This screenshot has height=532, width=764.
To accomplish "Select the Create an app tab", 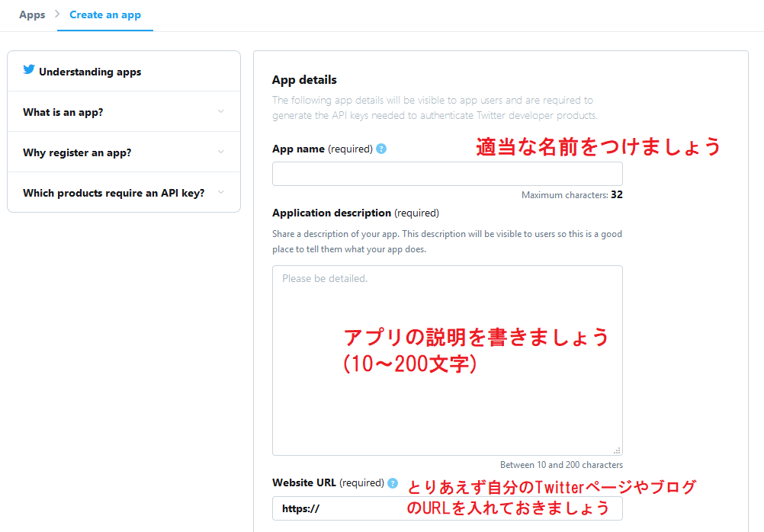I will tap(105, 14).
